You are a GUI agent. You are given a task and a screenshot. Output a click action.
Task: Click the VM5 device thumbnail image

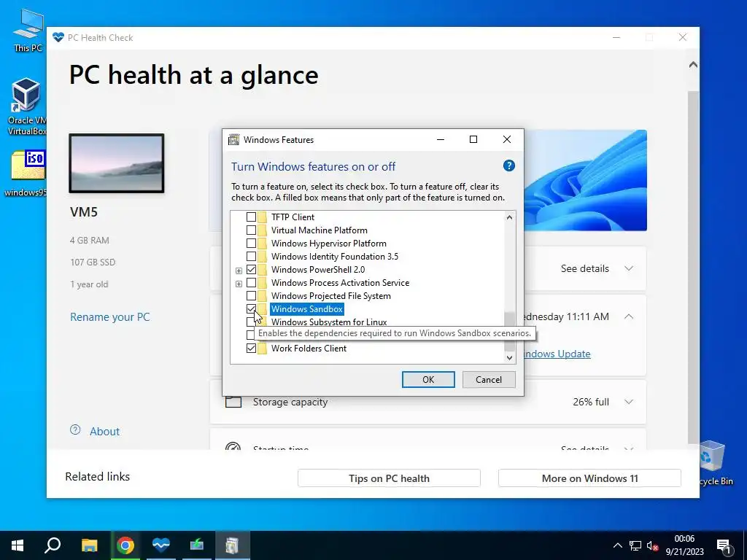click(117, 163)
